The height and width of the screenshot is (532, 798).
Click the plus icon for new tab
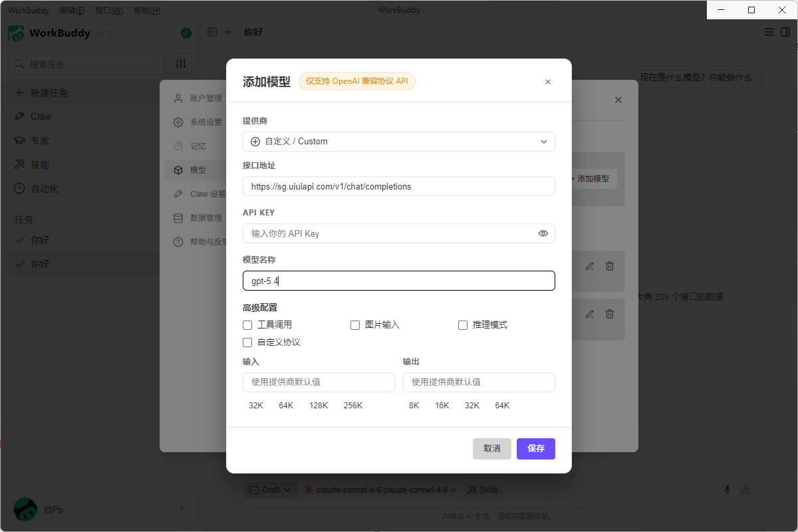(228, 32)
